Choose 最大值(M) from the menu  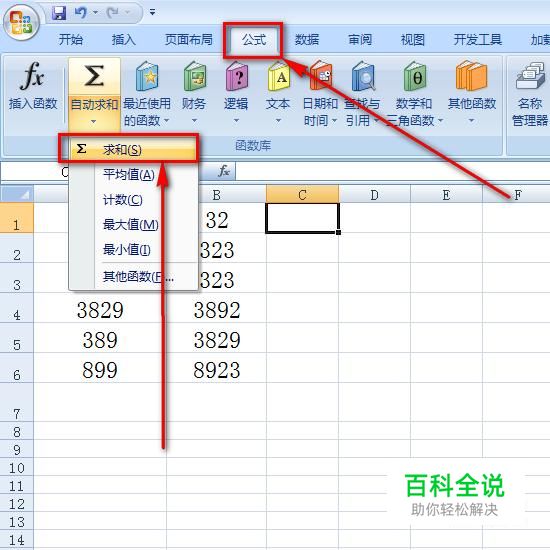coord(133,224)
